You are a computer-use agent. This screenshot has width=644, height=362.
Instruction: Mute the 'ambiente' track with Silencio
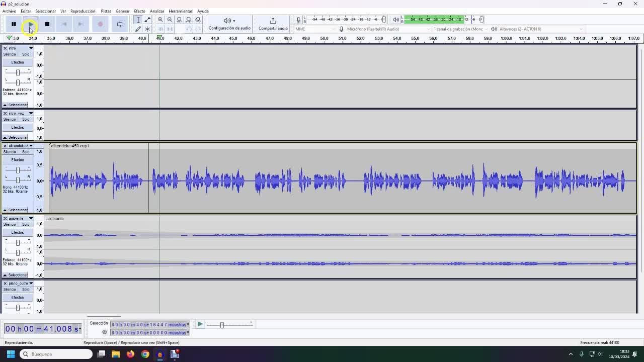10,225
